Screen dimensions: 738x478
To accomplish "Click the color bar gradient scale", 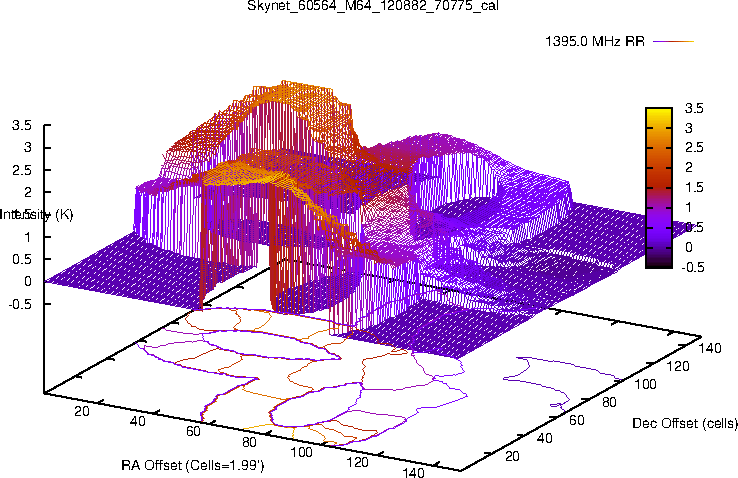I will click(659, 188).
